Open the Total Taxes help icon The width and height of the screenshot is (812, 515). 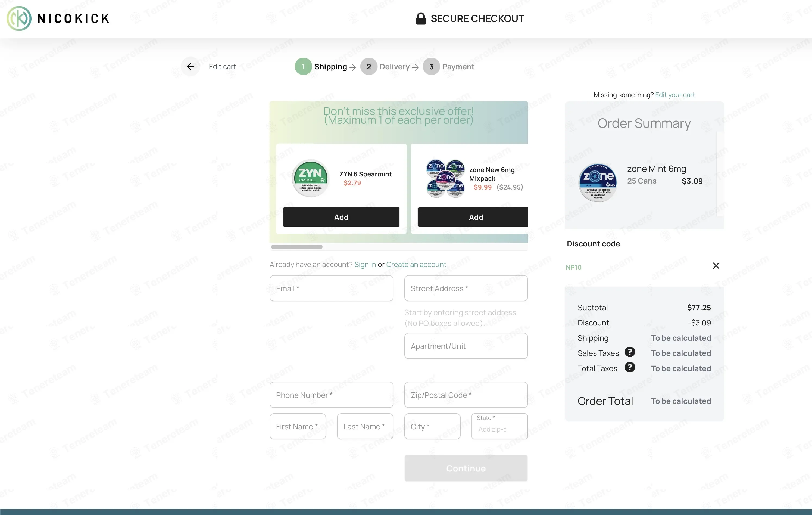click(630, 367)
